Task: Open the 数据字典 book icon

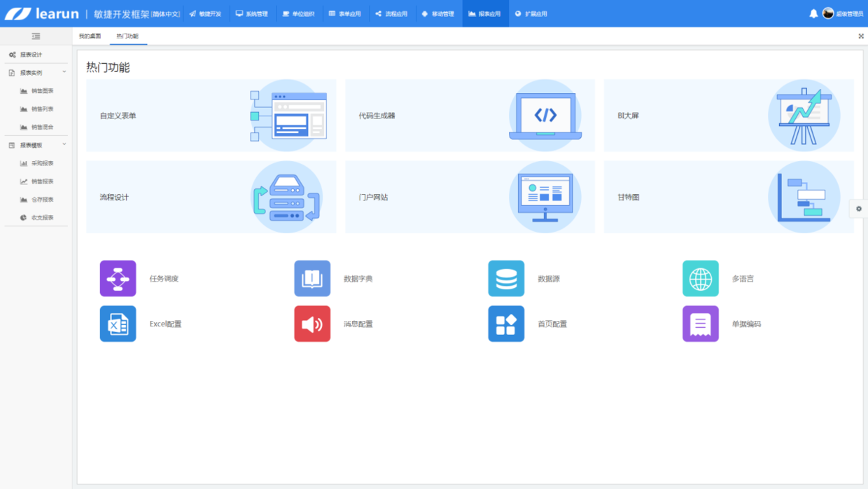Action: [x=312, y=279]
